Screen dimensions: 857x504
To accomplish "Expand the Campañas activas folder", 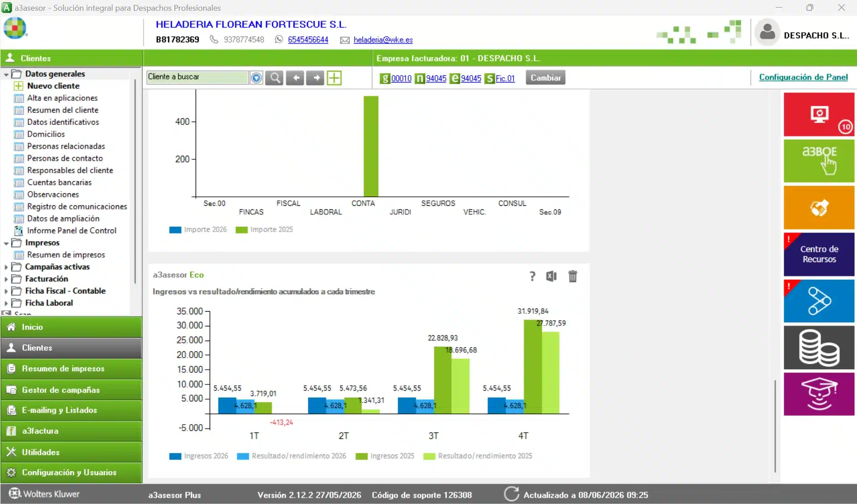I will [6, 267].
